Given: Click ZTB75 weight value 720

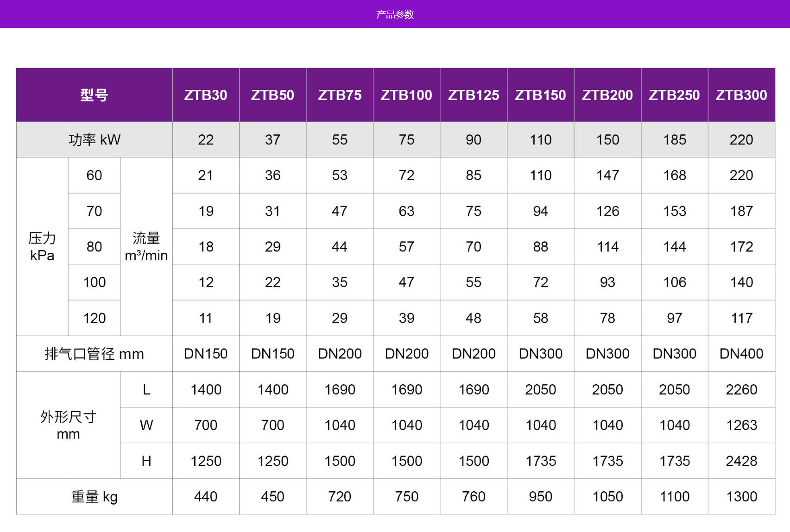Looking at the screenshot, I should tap(340, 496).
